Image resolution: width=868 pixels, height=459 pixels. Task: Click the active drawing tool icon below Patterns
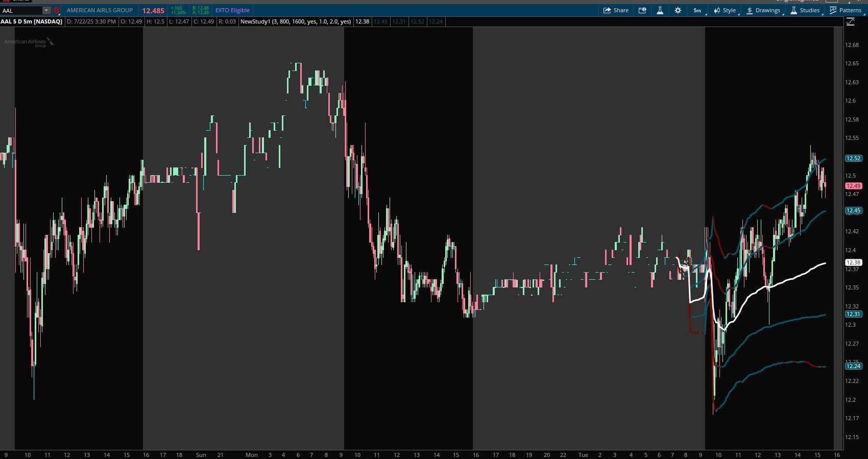(851, 21)
